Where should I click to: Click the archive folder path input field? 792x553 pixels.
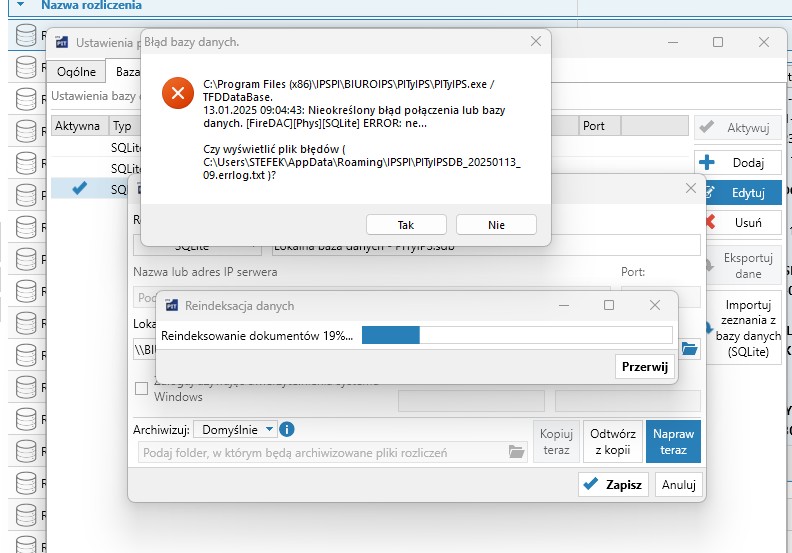[323, 452]
